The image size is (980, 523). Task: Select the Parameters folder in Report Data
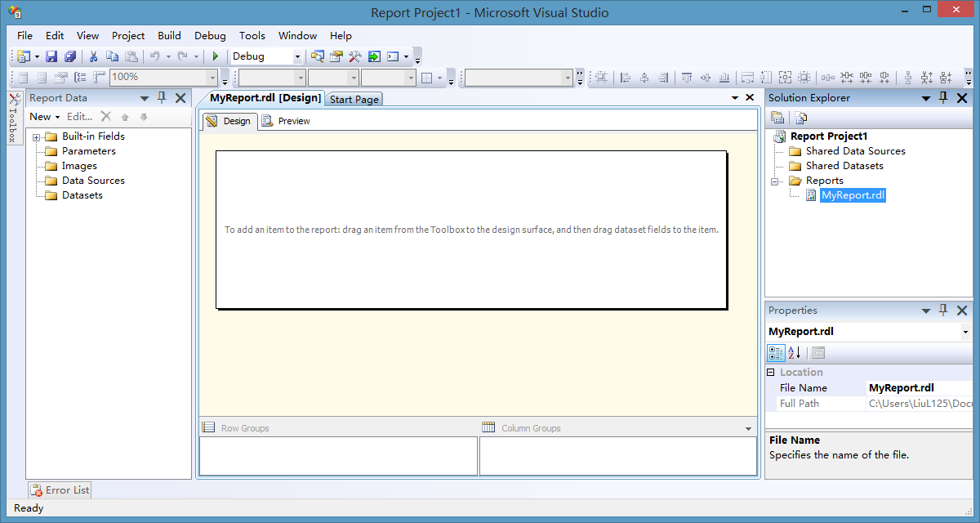(x=89, y=151)
